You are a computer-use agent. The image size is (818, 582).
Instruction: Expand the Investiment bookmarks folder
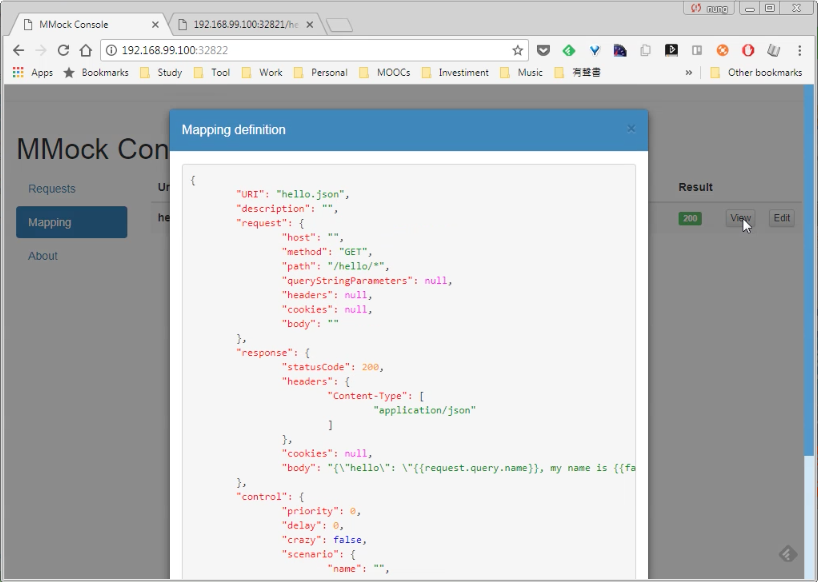pyautogui.click(x=455, y=72)
